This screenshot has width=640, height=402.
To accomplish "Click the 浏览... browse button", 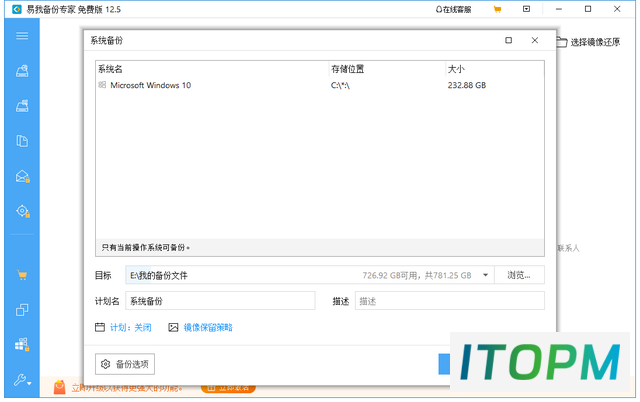I will point(519,275).
